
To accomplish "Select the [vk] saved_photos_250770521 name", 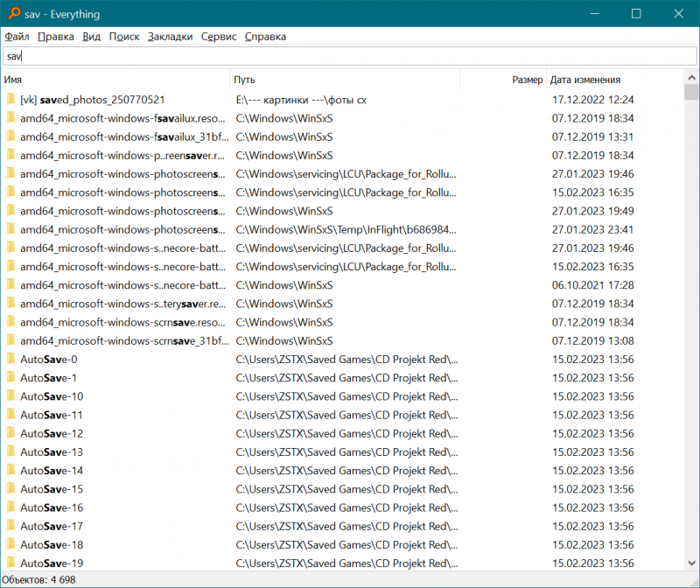I will pyautogui.click(x=93, y=100).
